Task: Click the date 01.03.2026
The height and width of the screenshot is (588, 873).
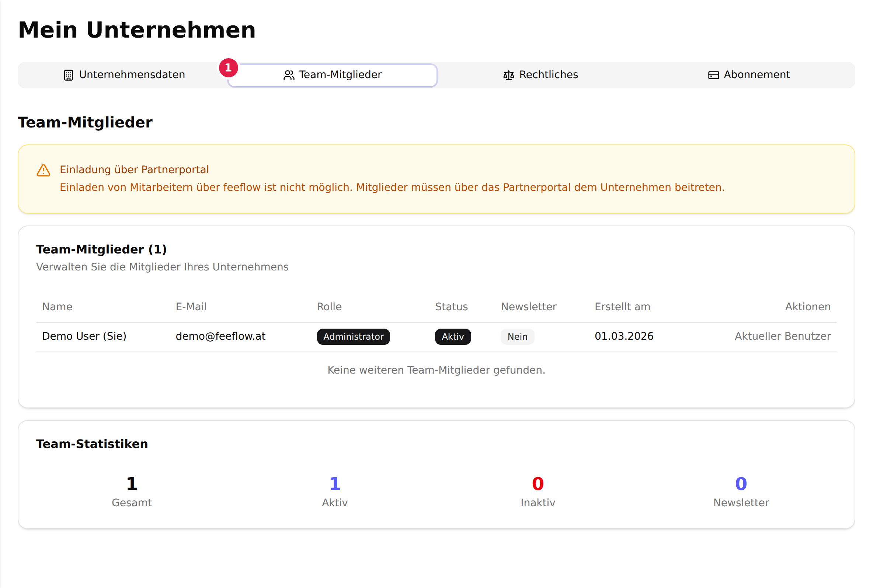Action: pos(624,336)
